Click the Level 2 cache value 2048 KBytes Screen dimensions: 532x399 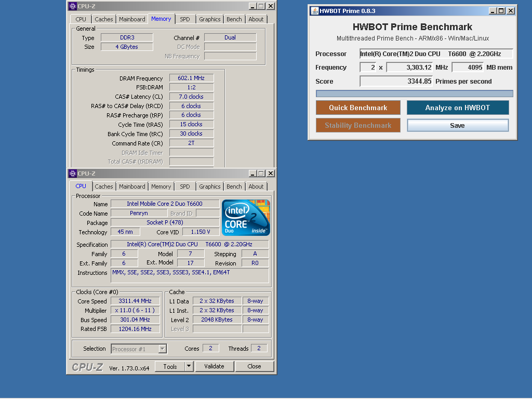(x=217, y=320)
